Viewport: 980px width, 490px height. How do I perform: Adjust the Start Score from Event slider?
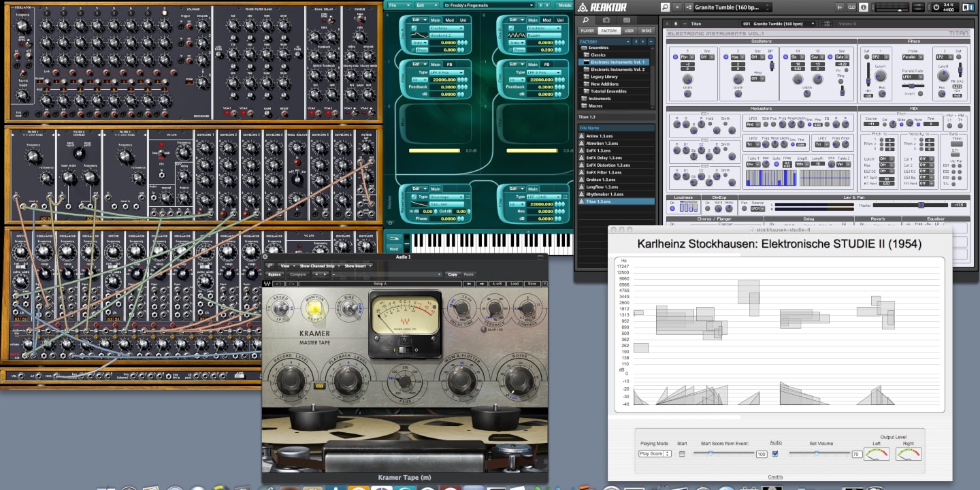pos(724,453)
